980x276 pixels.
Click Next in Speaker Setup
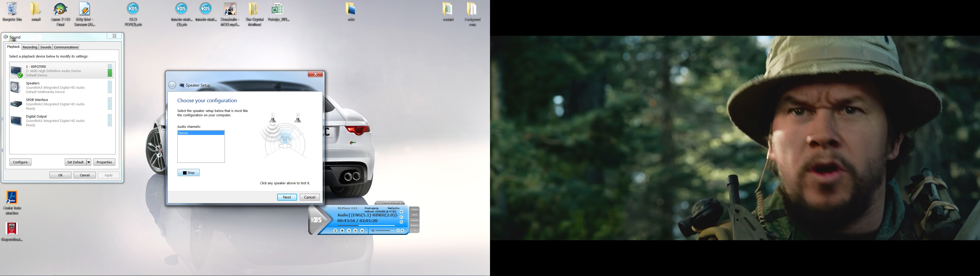click(x=287, y=197)
